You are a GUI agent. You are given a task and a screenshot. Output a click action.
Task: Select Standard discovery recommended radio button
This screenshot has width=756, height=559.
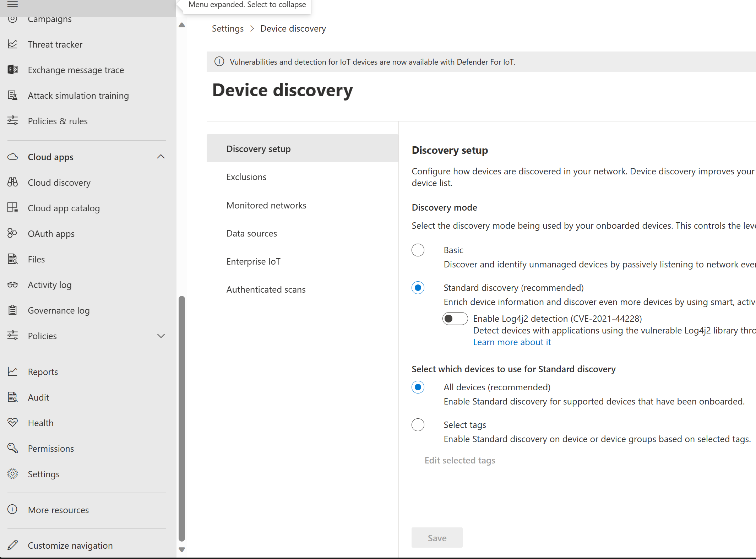click(418, 288)
